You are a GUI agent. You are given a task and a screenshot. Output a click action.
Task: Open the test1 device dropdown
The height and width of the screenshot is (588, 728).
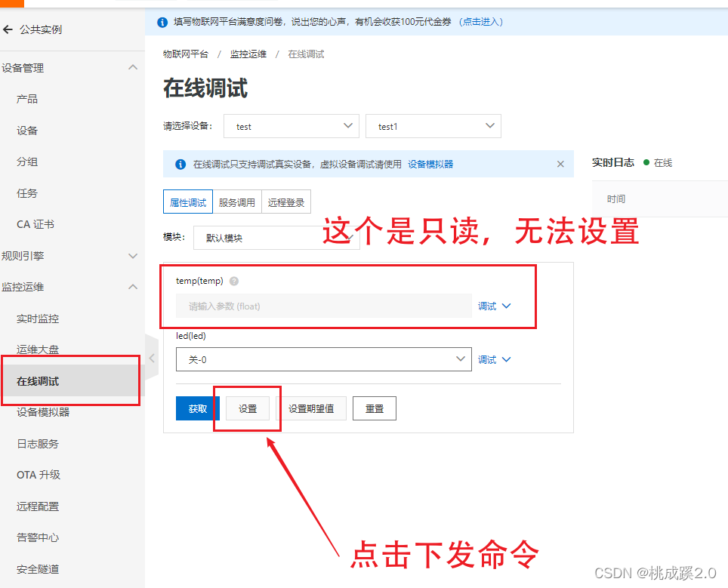click(x=490, y=126)
